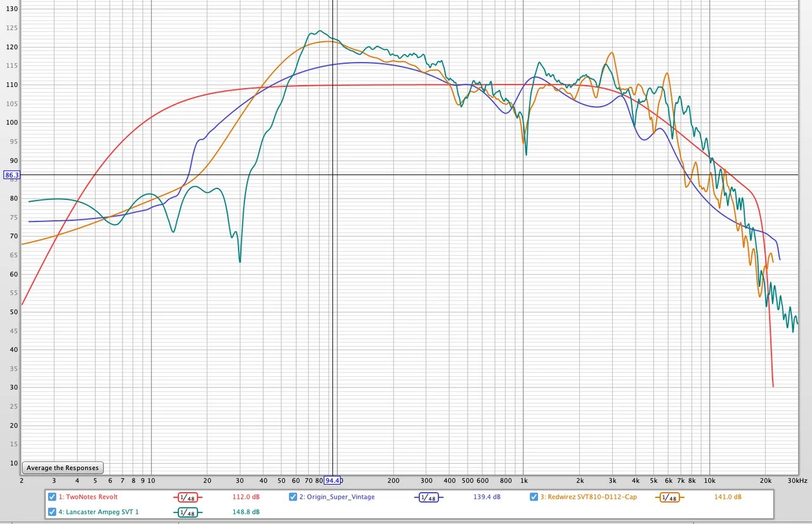Click the red 1/48 smoothing icon

(x=187, y=497)
